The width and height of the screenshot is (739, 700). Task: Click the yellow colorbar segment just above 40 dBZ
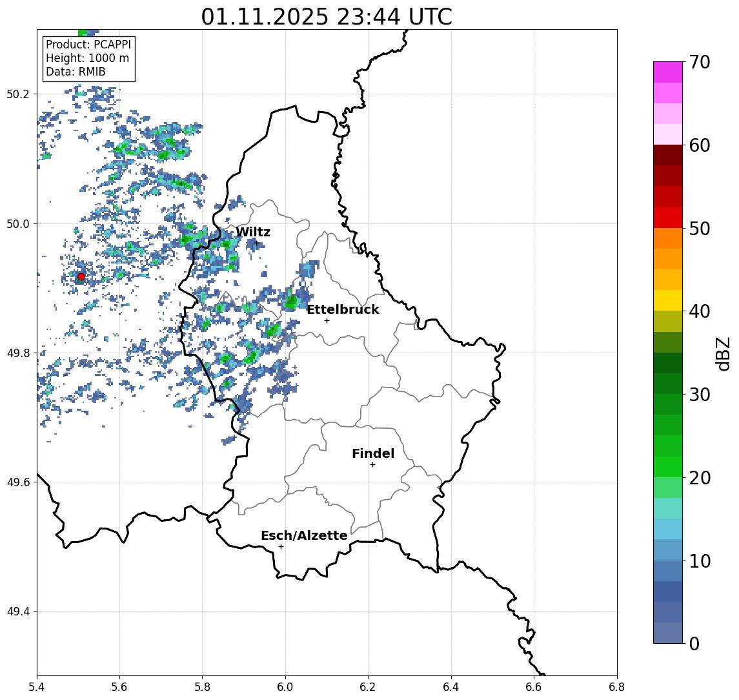[668, 301]
